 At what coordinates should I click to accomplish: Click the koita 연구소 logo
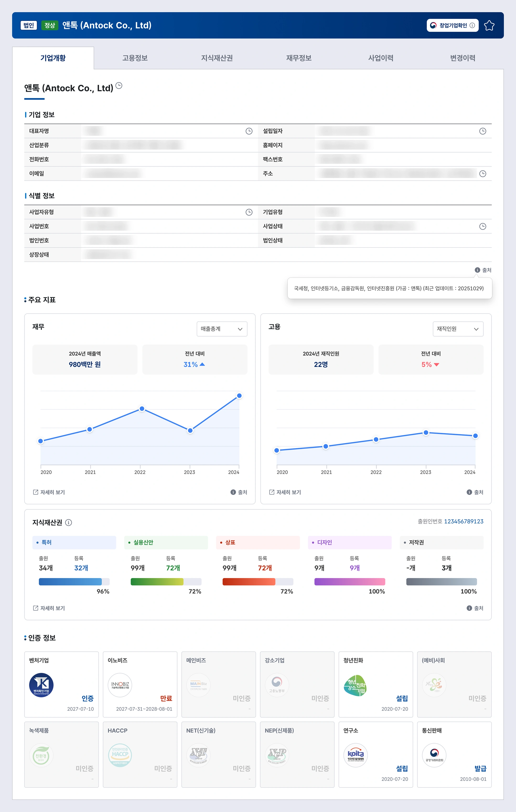(355, 755)
